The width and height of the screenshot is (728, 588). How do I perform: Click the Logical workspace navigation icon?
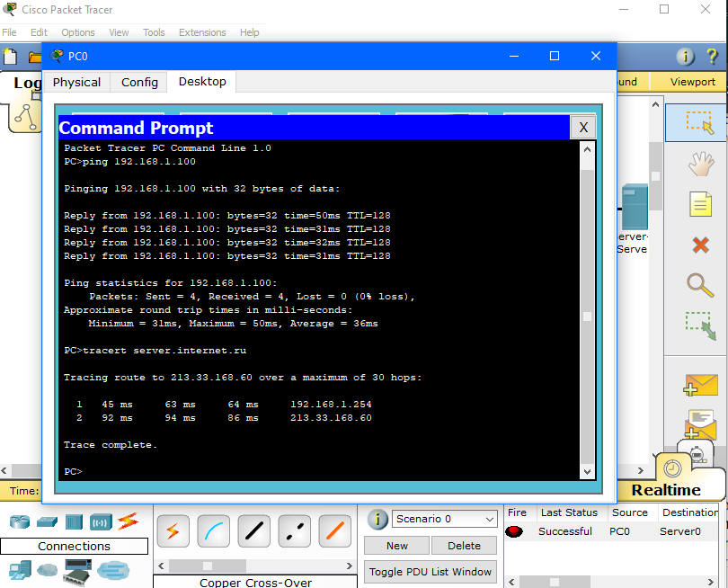(x=25, y=115)
